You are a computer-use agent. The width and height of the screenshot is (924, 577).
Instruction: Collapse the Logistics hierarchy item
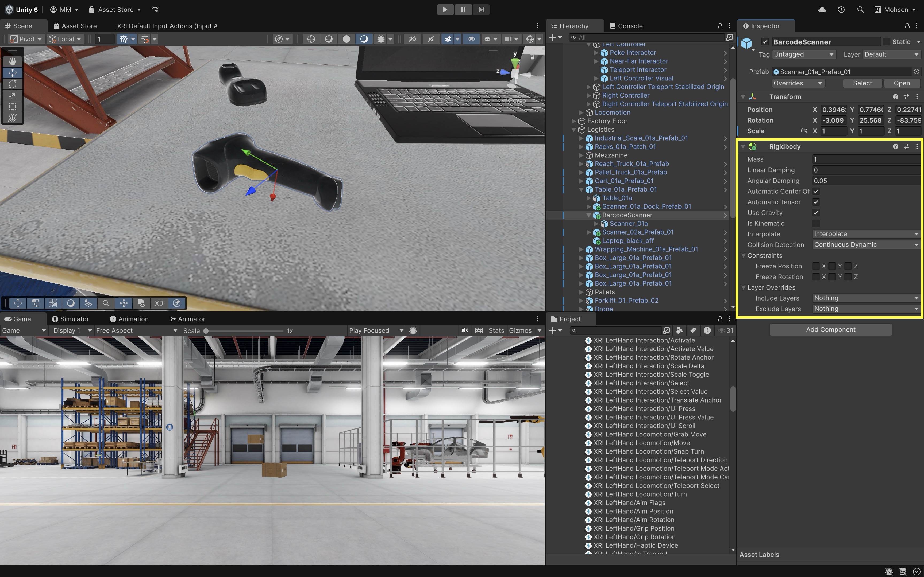pyautogui.click(x=574, y=130)
